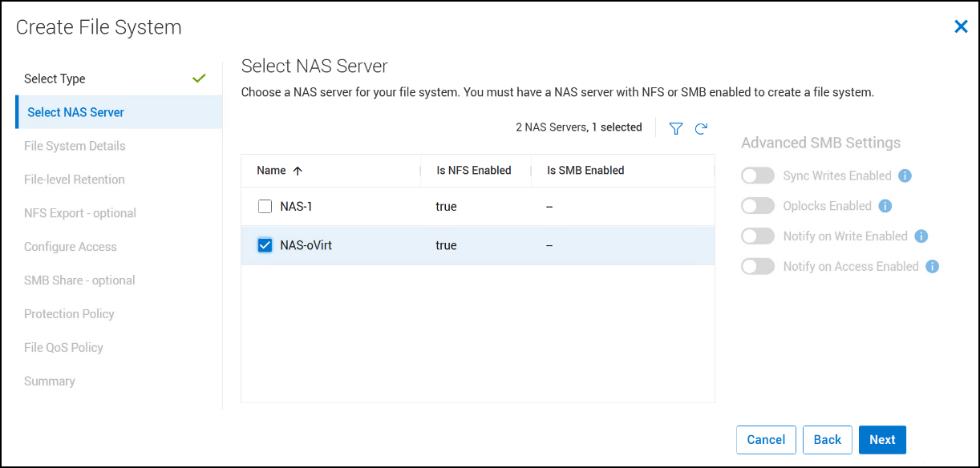The width and height of the screenshot is (980, 468).
Task: Click the NAS-1 row name
Action: coord(296,207)
